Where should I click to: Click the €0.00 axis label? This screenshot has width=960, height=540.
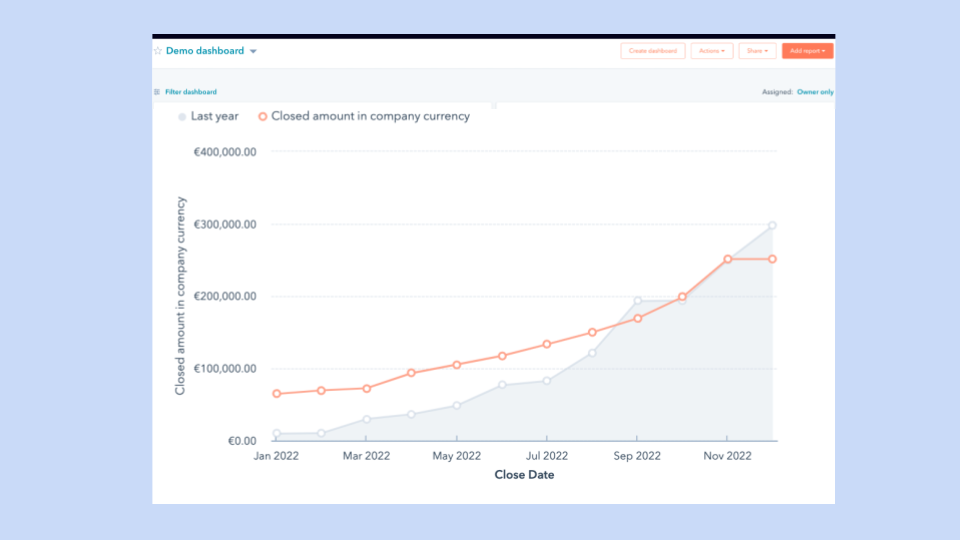(242, 441)
